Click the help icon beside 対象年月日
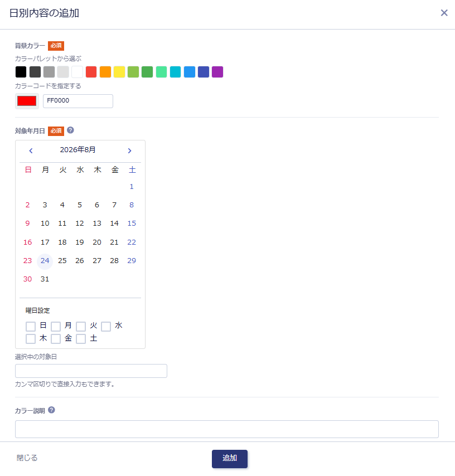This screenshot has height=476, width=455. [x=70, y=130]
